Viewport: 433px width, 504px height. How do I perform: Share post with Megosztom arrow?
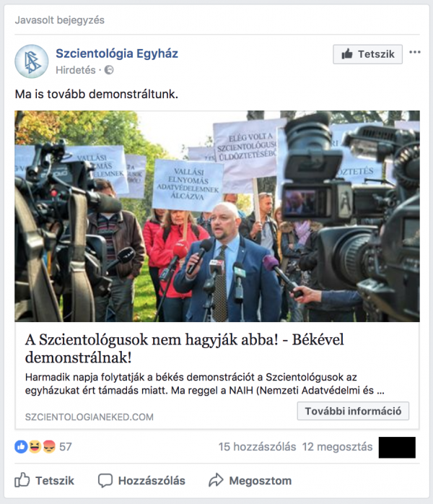(x=250, y=481)
